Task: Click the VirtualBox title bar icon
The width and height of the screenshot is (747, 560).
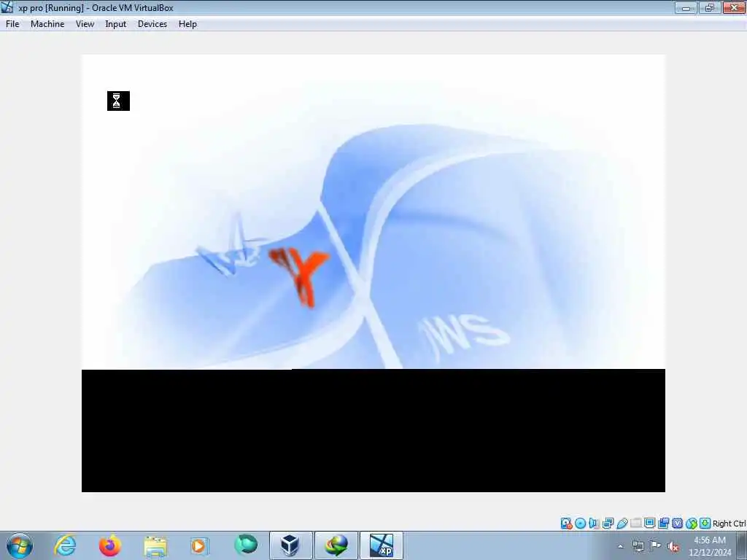Action: coord(7,7)
